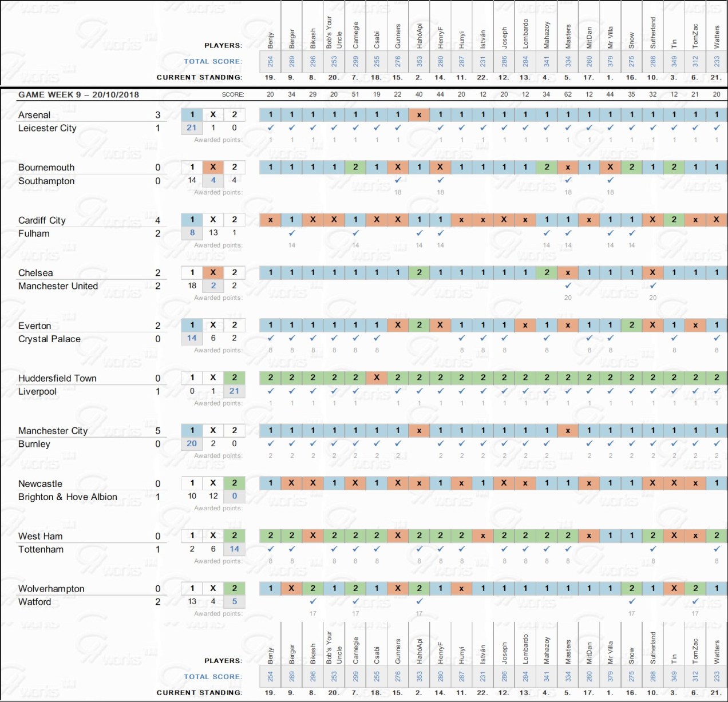The image size is (728, 702).
Task: Click Snow's checkmark in the Wolverhampton row
Action: [631, 601]
